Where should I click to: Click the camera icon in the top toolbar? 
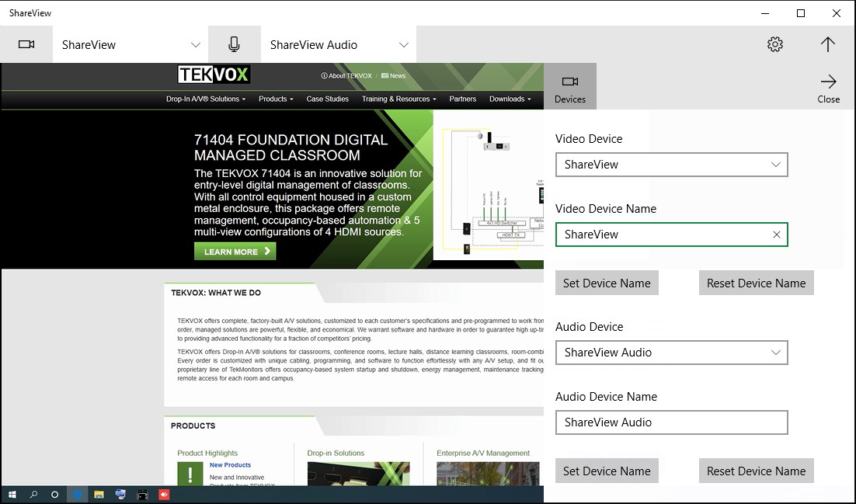pos(26,44)
